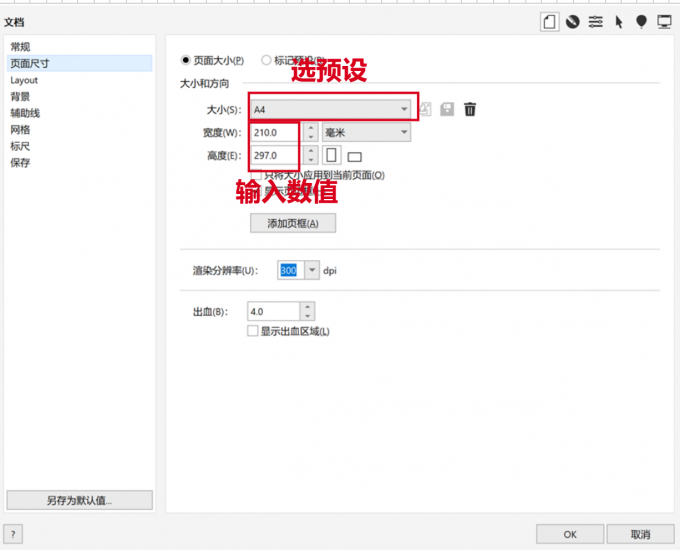Open help with the question mark button

point(13,534)
